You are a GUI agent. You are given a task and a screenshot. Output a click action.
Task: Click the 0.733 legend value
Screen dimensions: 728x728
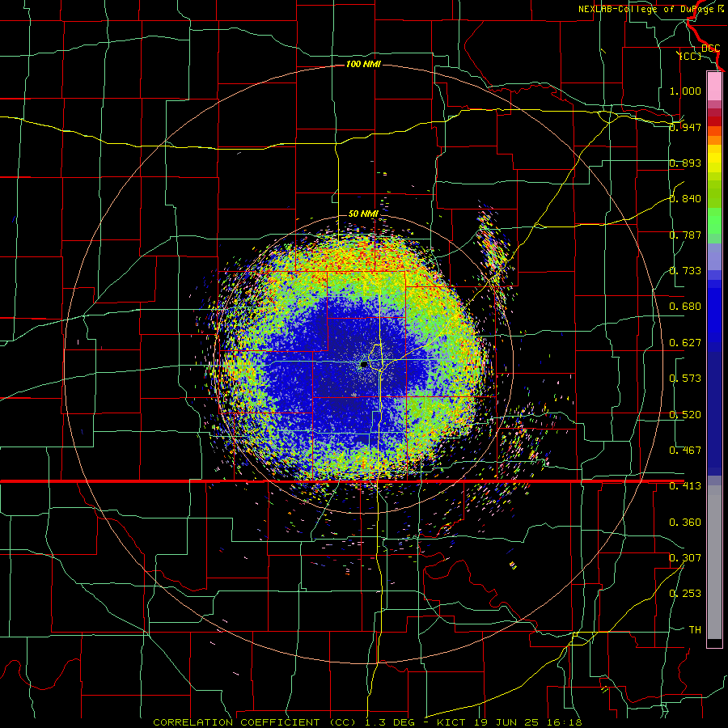(x=685, y=271)
